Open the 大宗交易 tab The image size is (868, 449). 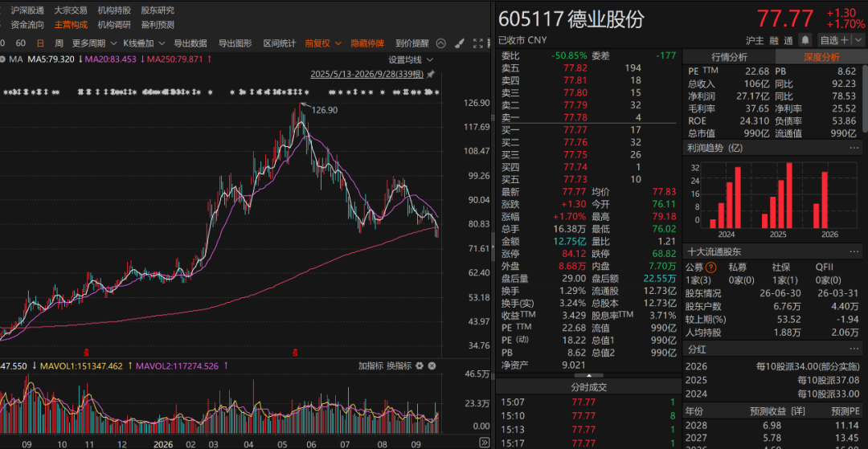(71, 10)
